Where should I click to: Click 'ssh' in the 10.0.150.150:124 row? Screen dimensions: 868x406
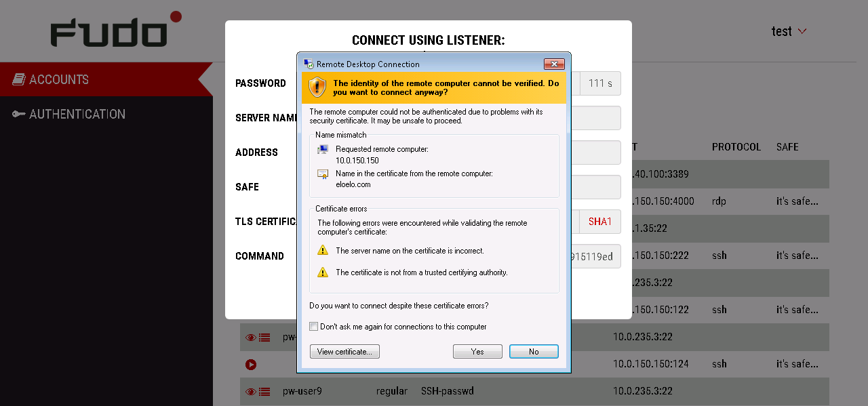(719, 364)
